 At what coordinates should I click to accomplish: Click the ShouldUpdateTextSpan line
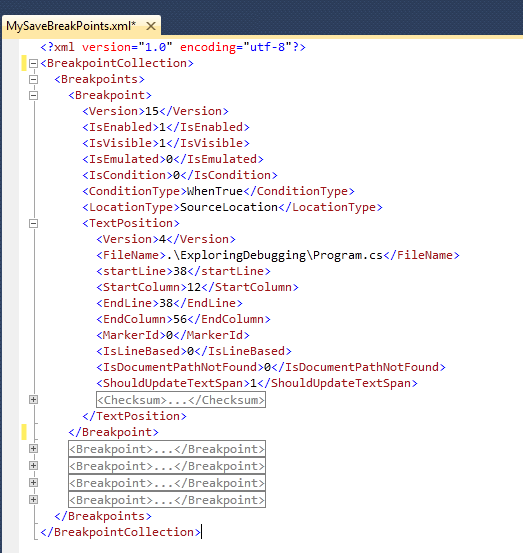257,383
